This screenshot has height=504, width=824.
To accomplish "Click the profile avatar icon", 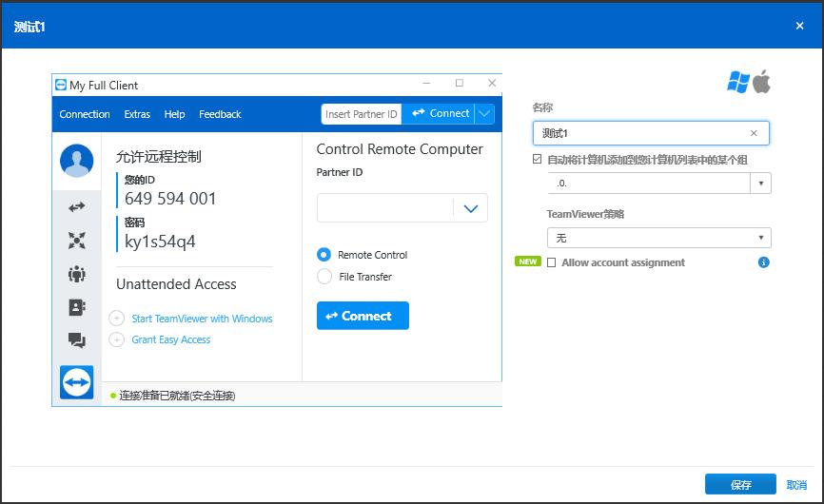I will (x=77, y=161).
